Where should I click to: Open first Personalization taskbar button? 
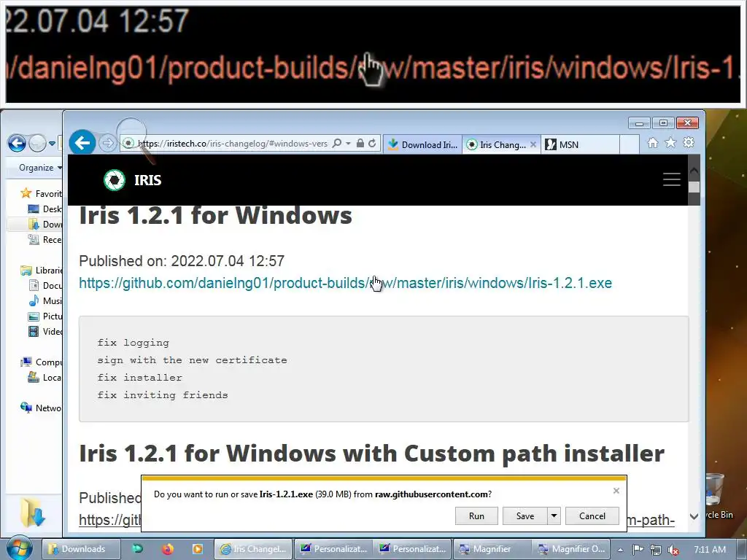(x=333, y=549)
